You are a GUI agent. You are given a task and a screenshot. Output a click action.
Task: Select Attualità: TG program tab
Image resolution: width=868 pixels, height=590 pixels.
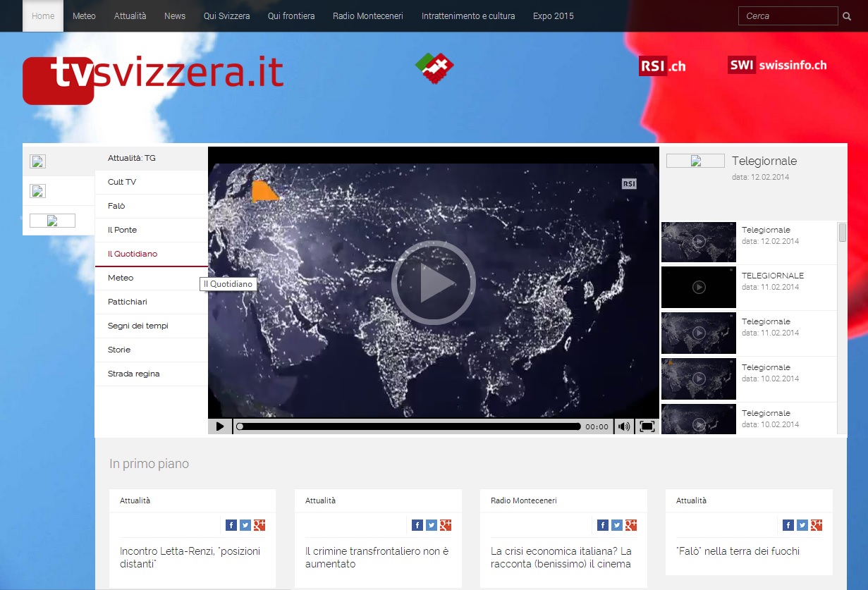152,159
